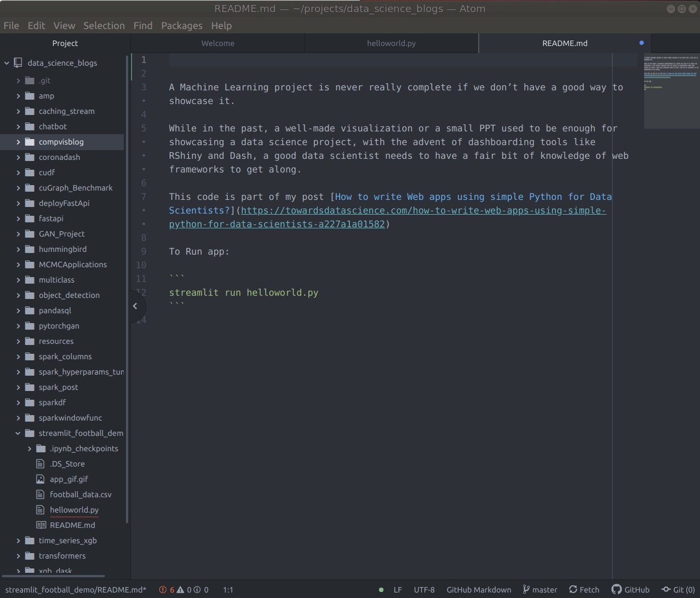Image resolution: width=700 pixels, height=598 pixels.
Task: Hide the tree view with the chevron
Action: pos(135,306)
